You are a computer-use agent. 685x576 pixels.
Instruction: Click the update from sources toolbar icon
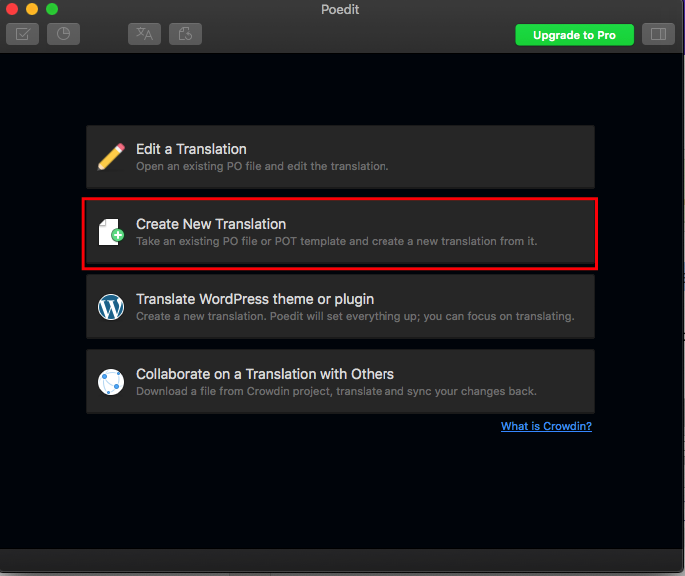click(x=185, y=34)
